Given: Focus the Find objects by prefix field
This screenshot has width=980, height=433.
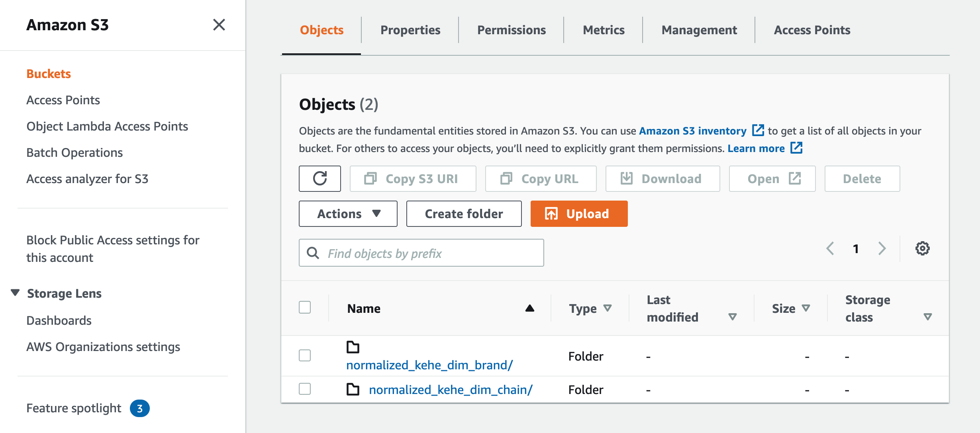Looking at the screenshot, I should 421,253.
